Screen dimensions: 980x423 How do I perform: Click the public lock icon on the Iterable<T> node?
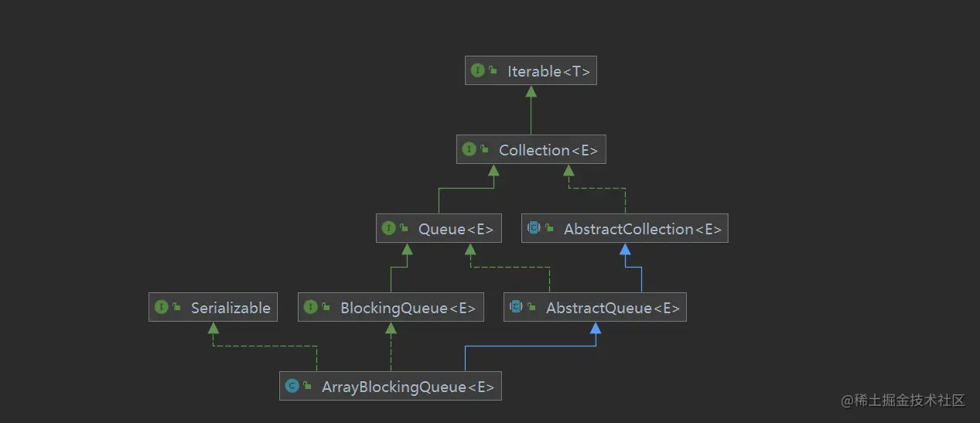493,71
